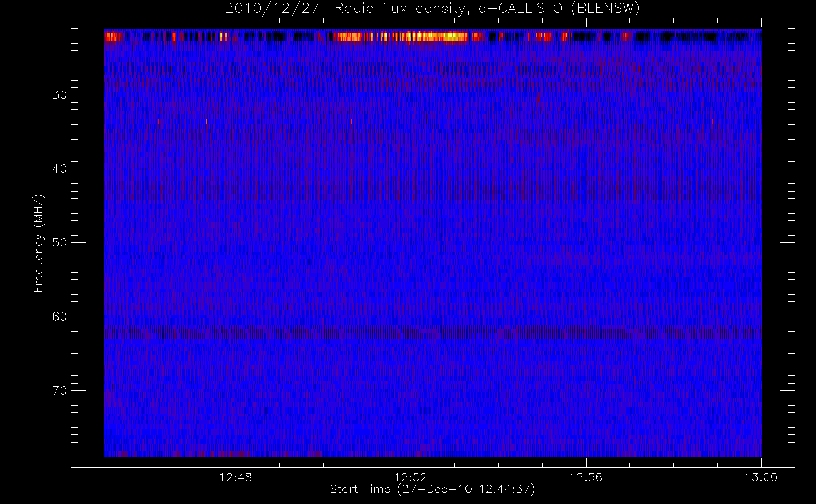
Task: Click the plot title '2010/12/27 Radio flux density, e-CALLISTO (BLENSW)'
Action: click(433, 9)
